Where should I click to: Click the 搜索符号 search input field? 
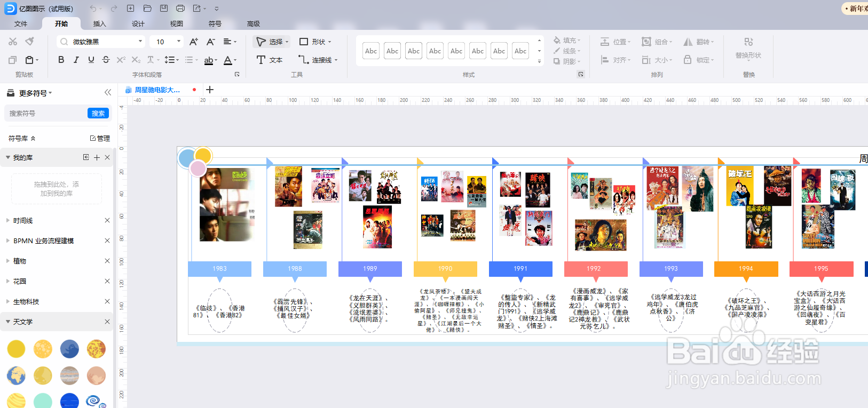pos(47,113)
